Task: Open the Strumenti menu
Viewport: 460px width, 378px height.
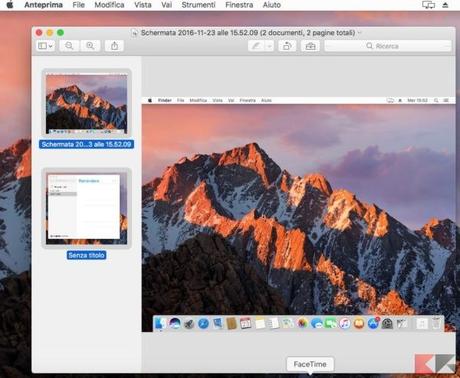Action: point(198,5)
